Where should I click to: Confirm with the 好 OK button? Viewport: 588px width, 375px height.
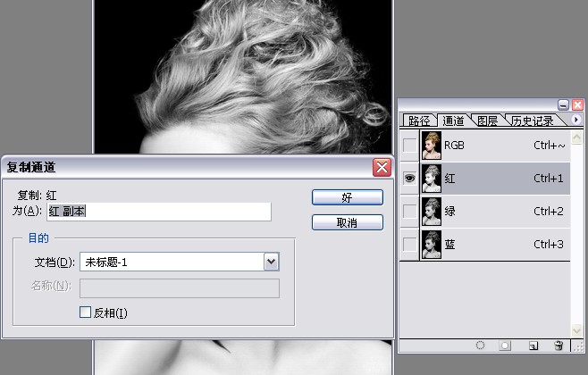click(348, 197)
